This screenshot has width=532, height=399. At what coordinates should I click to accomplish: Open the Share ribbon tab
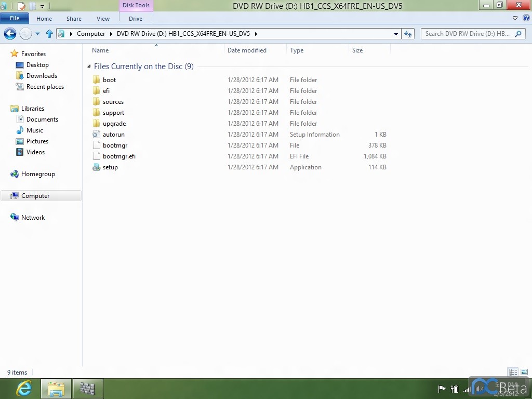[x=74, y=19]
